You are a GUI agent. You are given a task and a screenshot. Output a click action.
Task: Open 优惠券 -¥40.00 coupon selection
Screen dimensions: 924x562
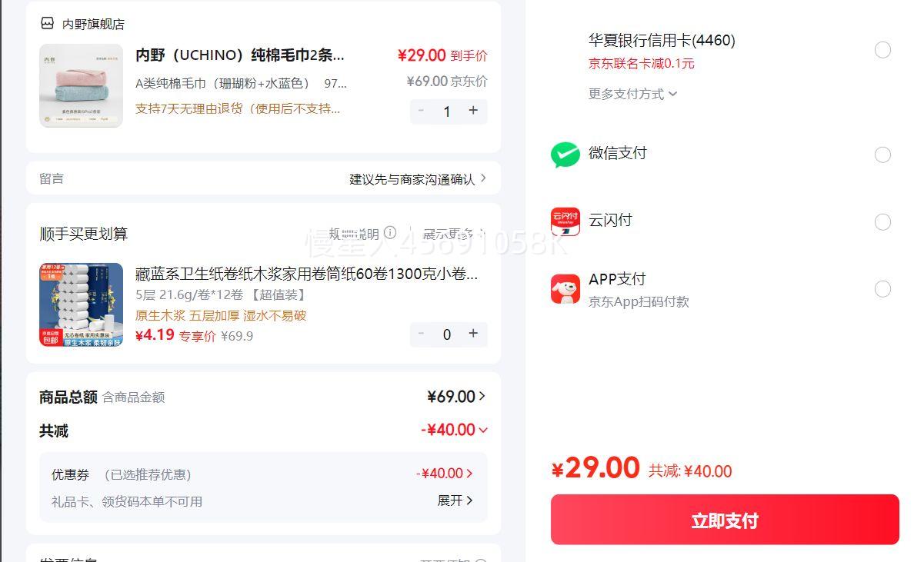[445, 474]
